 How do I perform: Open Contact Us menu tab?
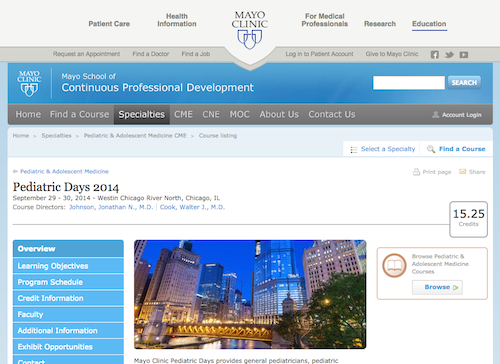point(332,114)
